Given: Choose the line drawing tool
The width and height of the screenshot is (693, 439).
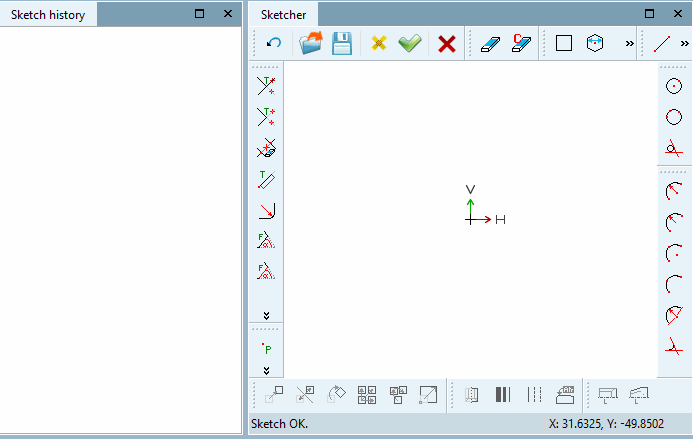Looking at the screenshot, I should [662, 44].
